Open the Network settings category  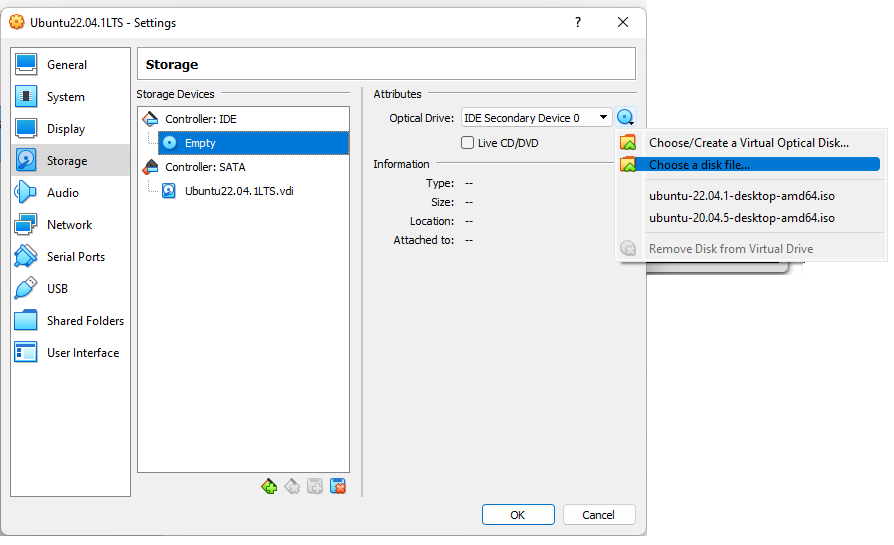[69, 225]
